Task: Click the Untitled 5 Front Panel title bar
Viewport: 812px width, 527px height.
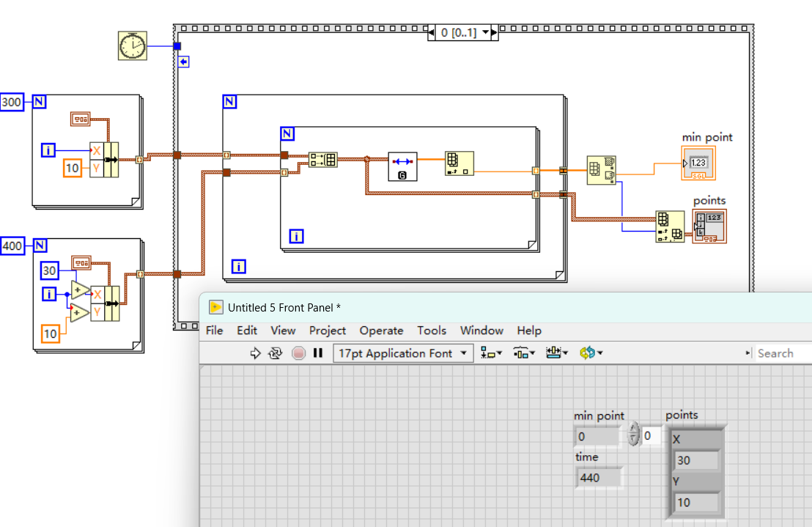Action: pyautogui.click(x=506, y=308)
